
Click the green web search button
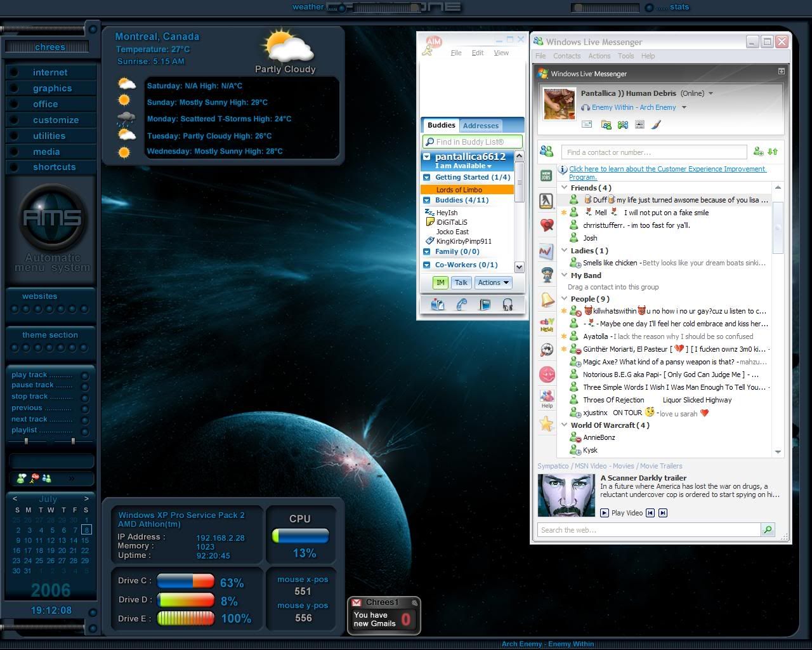768,529
